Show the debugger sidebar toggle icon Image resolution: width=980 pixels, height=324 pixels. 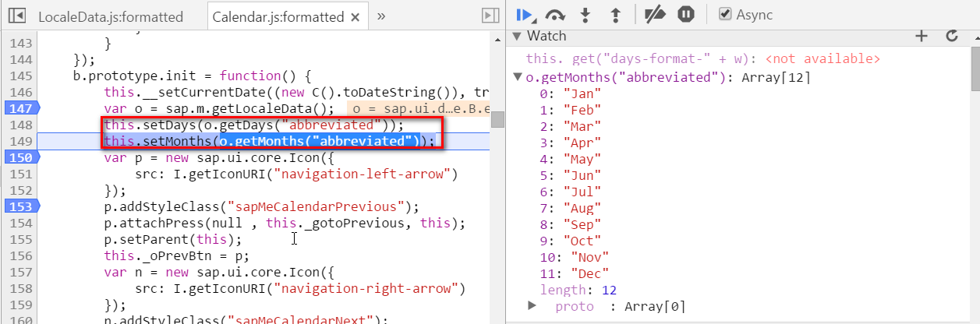pos(490,16)
